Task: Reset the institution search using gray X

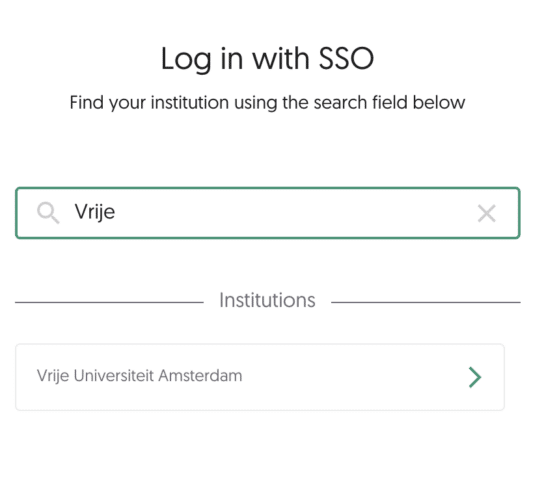Action: point(486,213)
